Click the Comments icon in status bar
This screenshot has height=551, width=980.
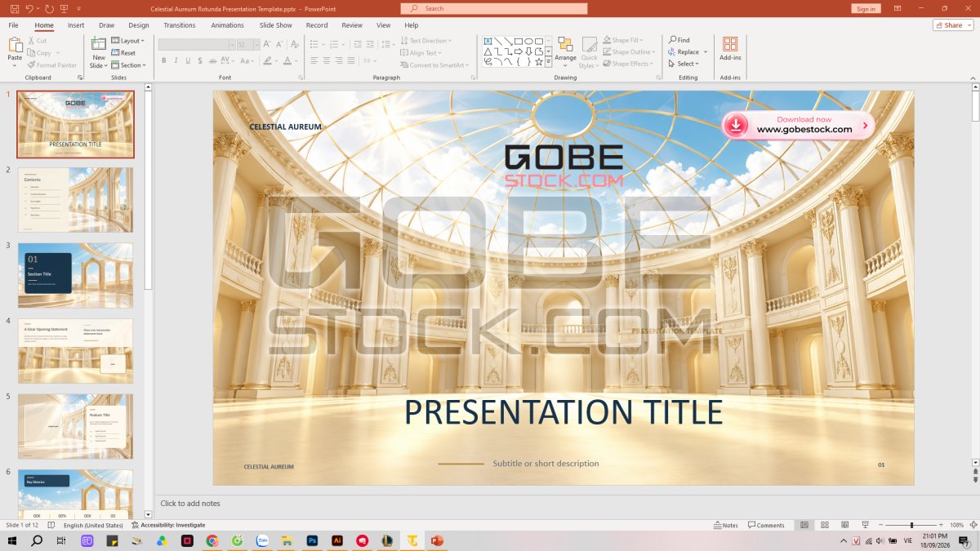click(751, 525)
